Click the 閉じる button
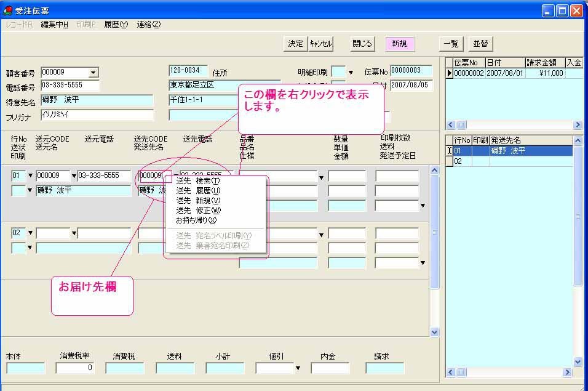The width and height of the screenshot is (588, 391). 362,44
